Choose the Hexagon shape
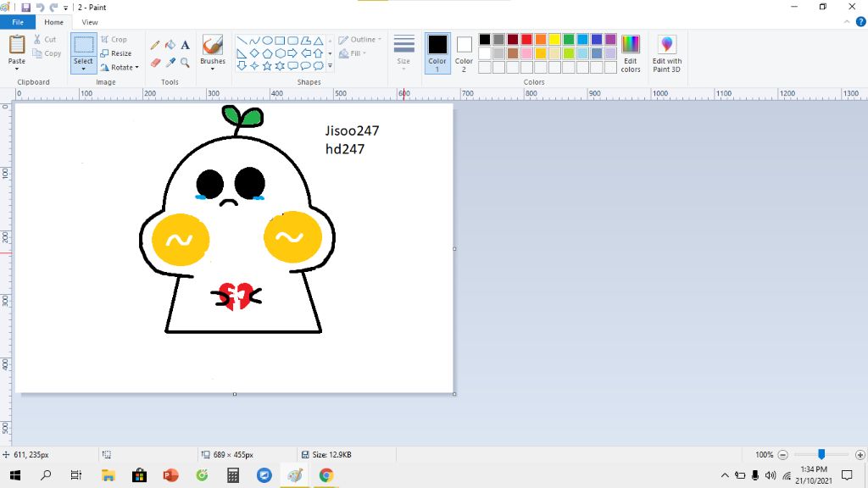The image size is (868, 488). click(x=280, y=53)
